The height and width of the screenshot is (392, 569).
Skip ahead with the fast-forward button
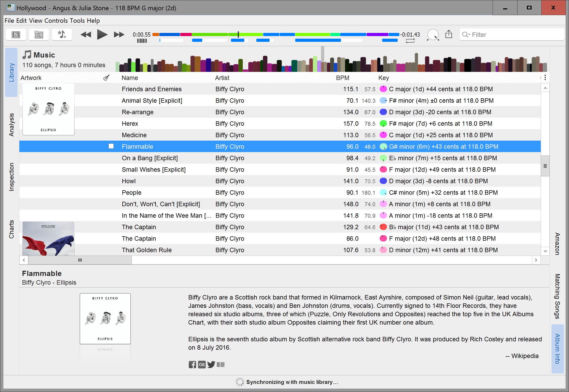click(119, 34)
